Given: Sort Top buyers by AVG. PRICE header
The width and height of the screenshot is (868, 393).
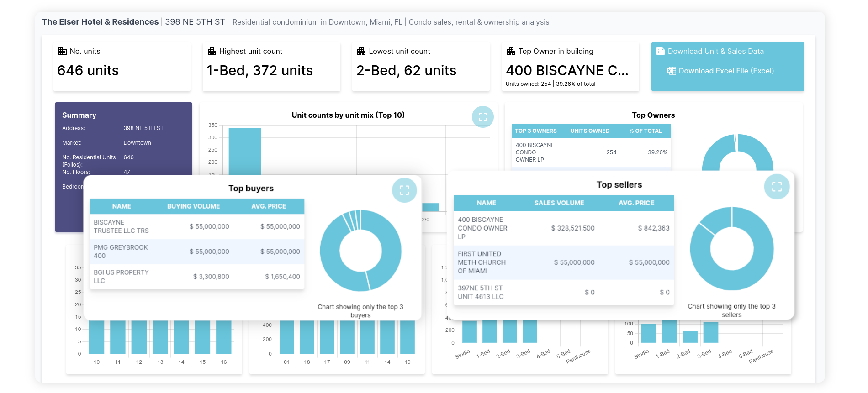Looking at the screenshot, I should click(x=269, y=206).
